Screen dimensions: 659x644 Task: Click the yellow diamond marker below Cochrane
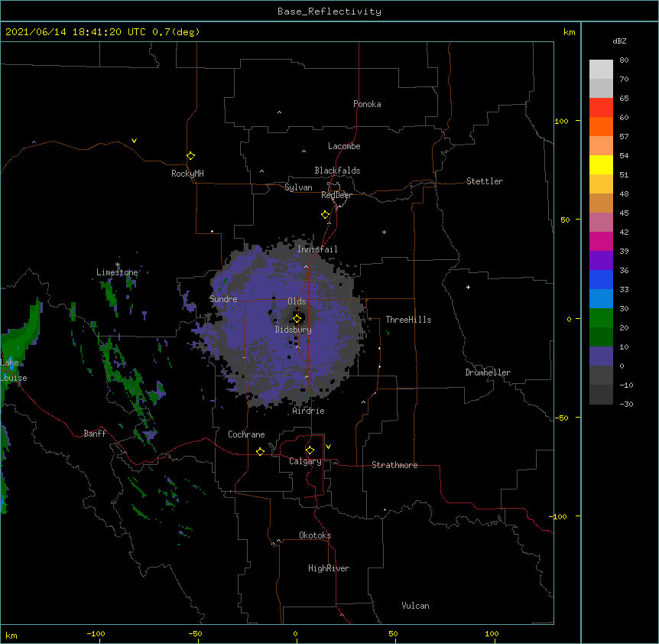pyautogui.click(x=260, y=451)
